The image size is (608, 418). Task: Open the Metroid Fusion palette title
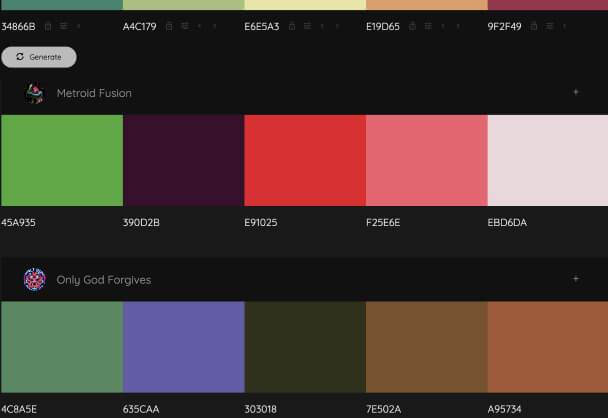(x=94, y=93)
